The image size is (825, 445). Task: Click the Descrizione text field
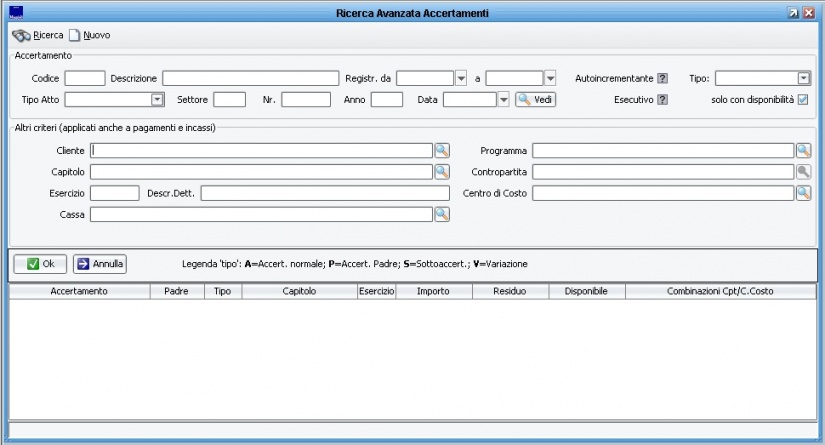pyautogui.click(x=250, y=78)
